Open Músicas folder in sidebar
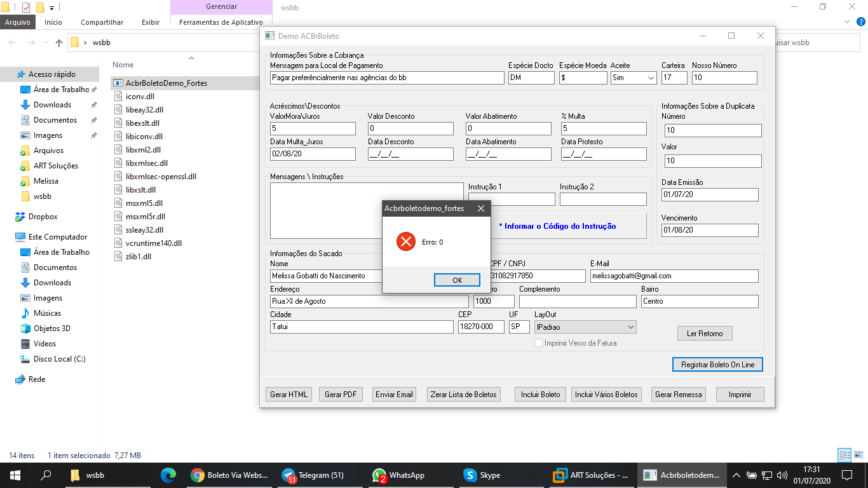Viewport: 868px width, 488px height. (47, 313)
